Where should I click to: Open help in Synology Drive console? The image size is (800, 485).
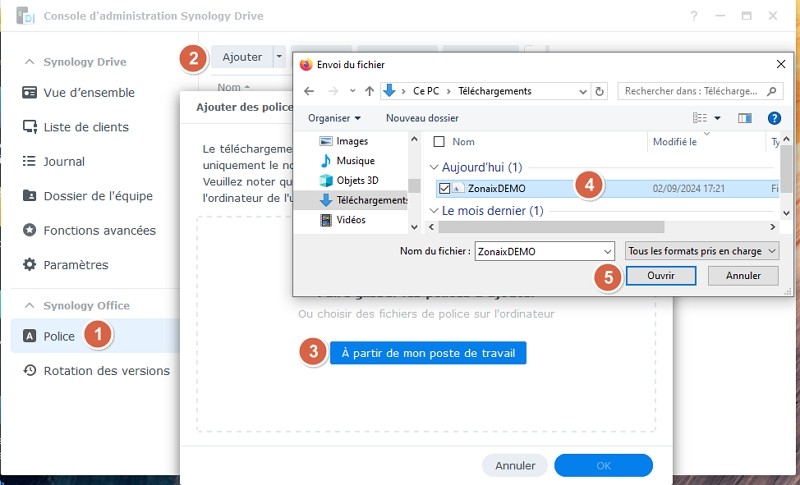click(x=693, y=16)
